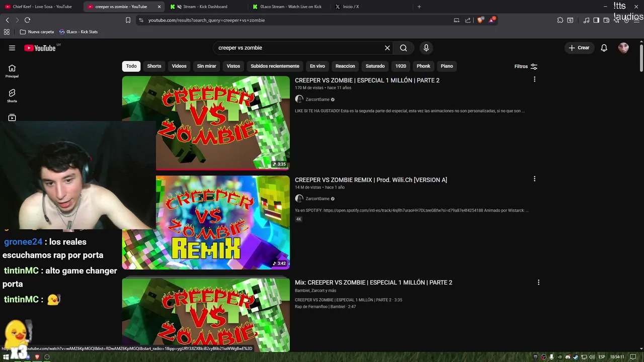644x362 pixels.
Task: View site information icon in address bar
Action: click(141, 20)
